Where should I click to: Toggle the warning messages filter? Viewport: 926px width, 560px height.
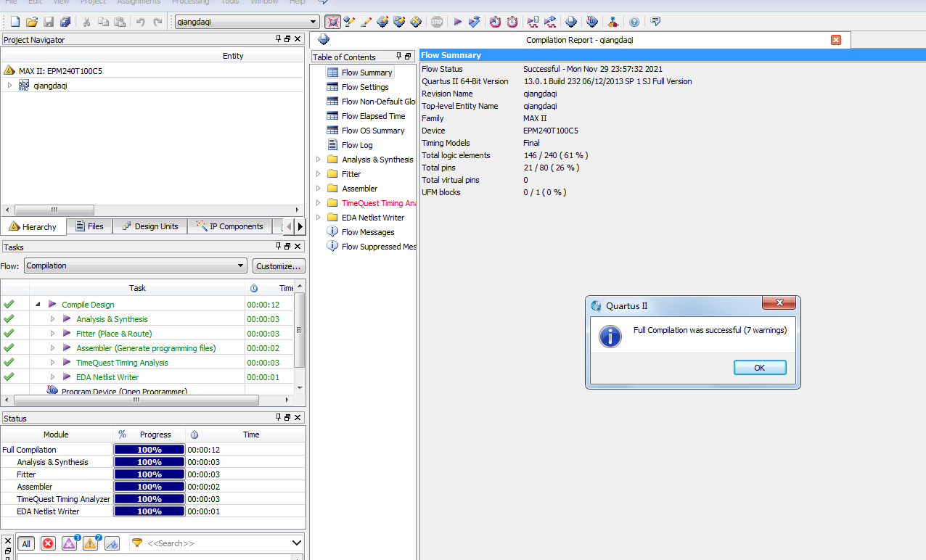tap(91, 543)
